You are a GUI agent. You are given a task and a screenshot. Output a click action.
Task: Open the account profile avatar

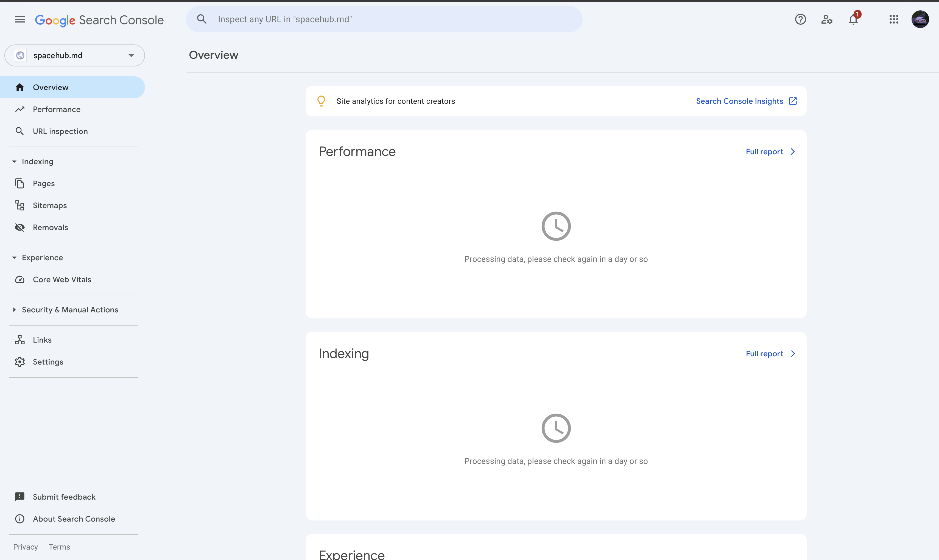[x=920, y=19]
